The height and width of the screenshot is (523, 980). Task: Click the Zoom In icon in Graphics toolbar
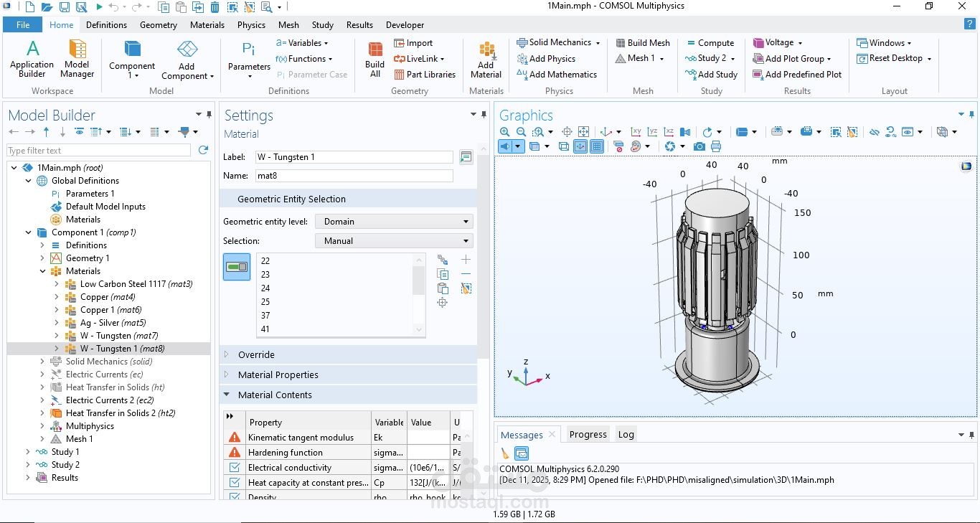coord(505,132)
